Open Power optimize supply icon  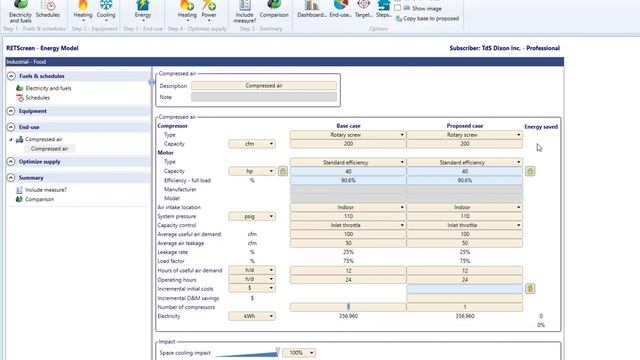tap(209, 11)
